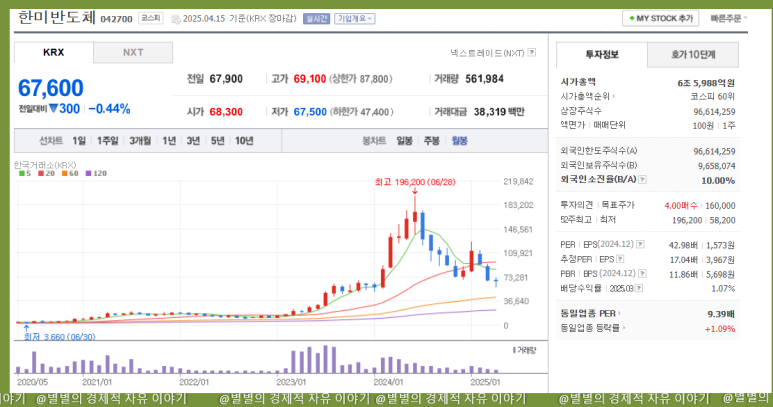
Task: Open the help icon next to PER EPS(2024.12)
Action: [x=640, y=244]
